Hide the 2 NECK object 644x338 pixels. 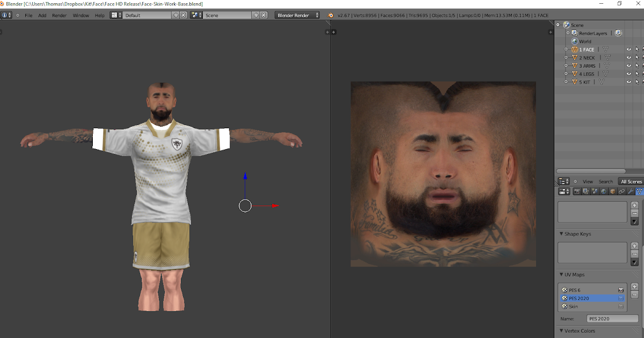(628, 57)
